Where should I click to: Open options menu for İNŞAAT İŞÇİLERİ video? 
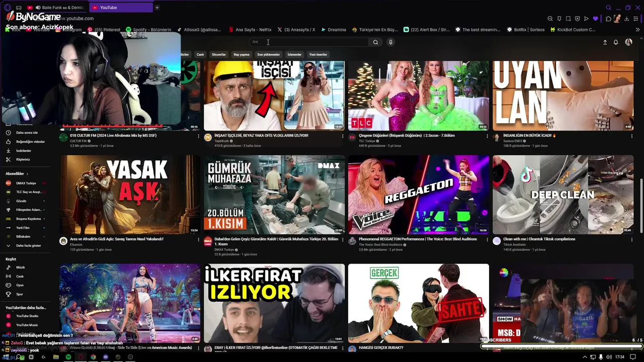[x=343, y=136]
